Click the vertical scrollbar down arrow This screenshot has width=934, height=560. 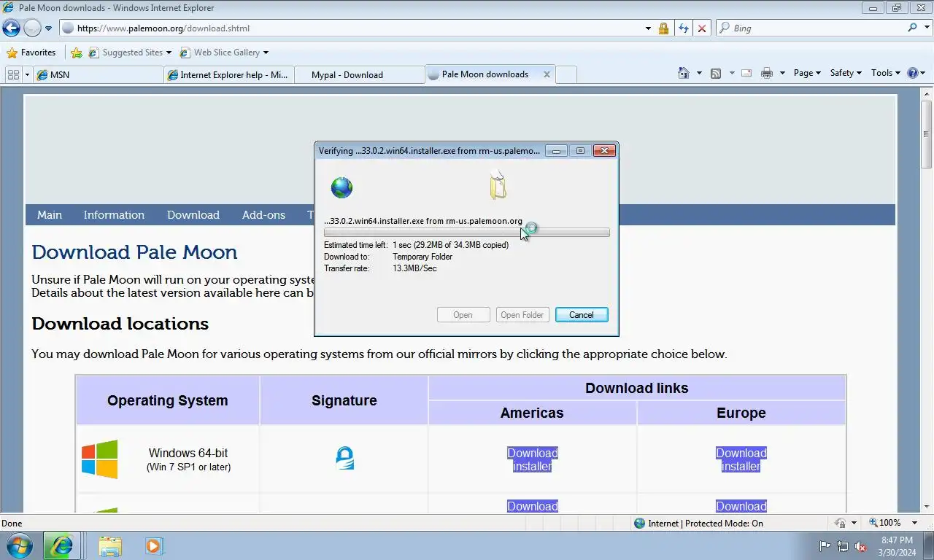927,506
